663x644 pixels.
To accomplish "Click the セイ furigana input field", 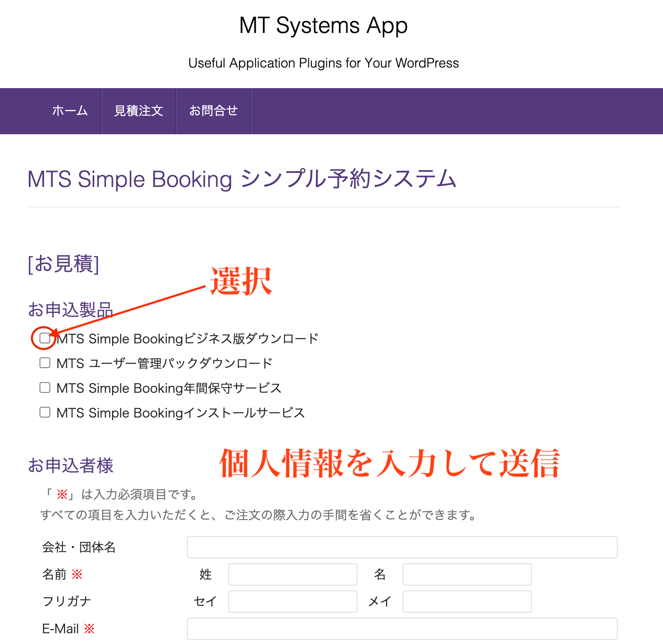I will (292, 602).
